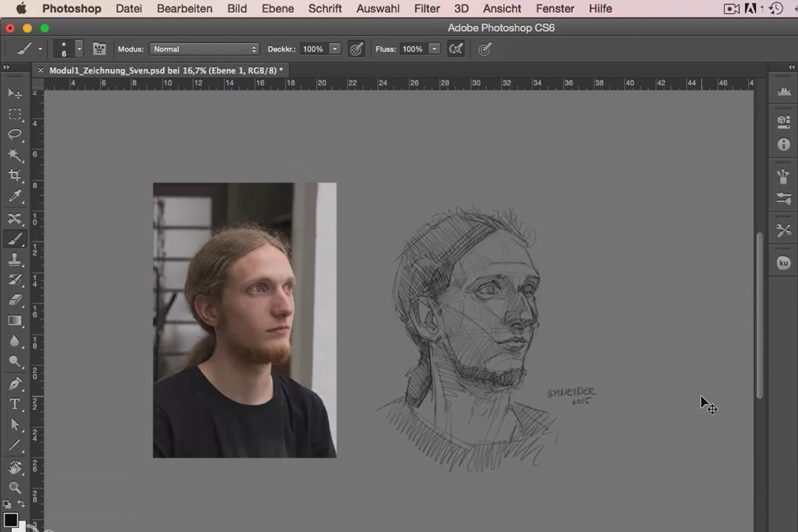Open the Photoshop application menu
This screenshot has height=532, width=798.
[x=72, y=9]
